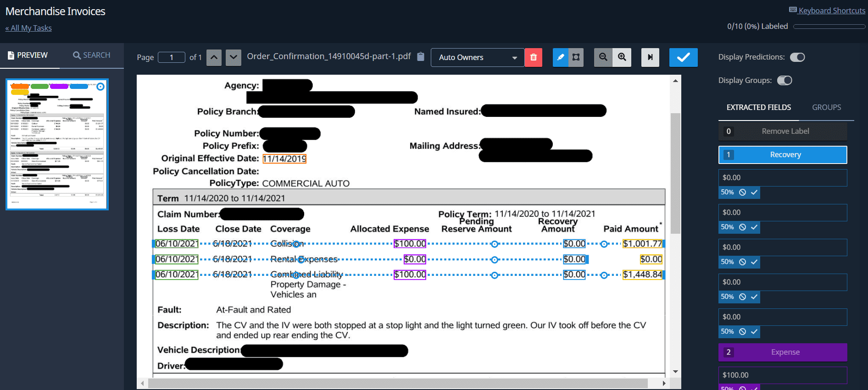Screen dimensions: 868x390
Task: Zoom out of the document
Action: (603, 57)
